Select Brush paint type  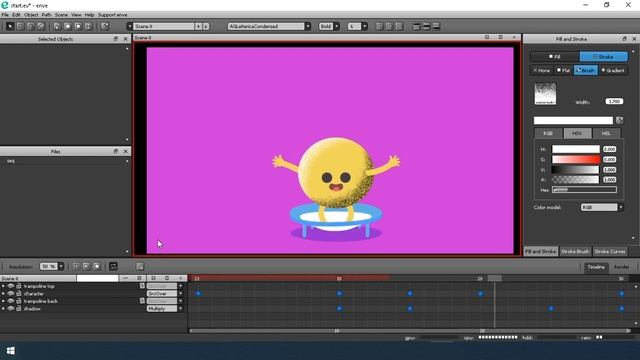point(586,70)
